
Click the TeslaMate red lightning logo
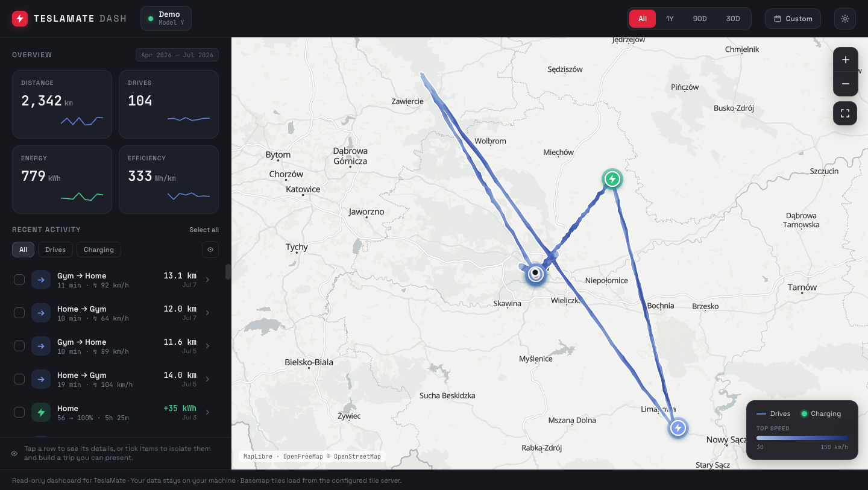coord(20,19)
